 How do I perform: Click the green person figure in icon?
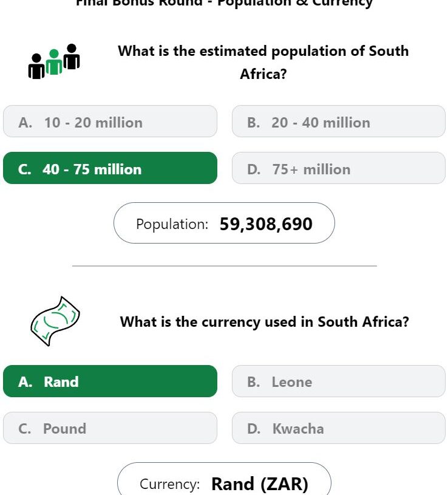click(x=54, y=62)
